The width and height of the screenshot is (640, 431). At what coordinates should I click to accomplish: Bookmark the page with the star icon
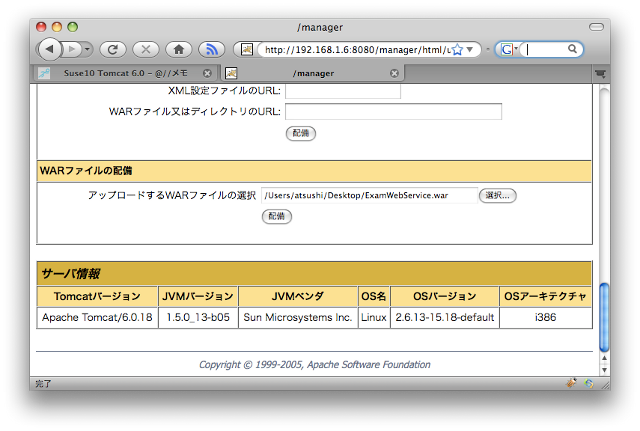pyautogui.click(x=456, y=49)
